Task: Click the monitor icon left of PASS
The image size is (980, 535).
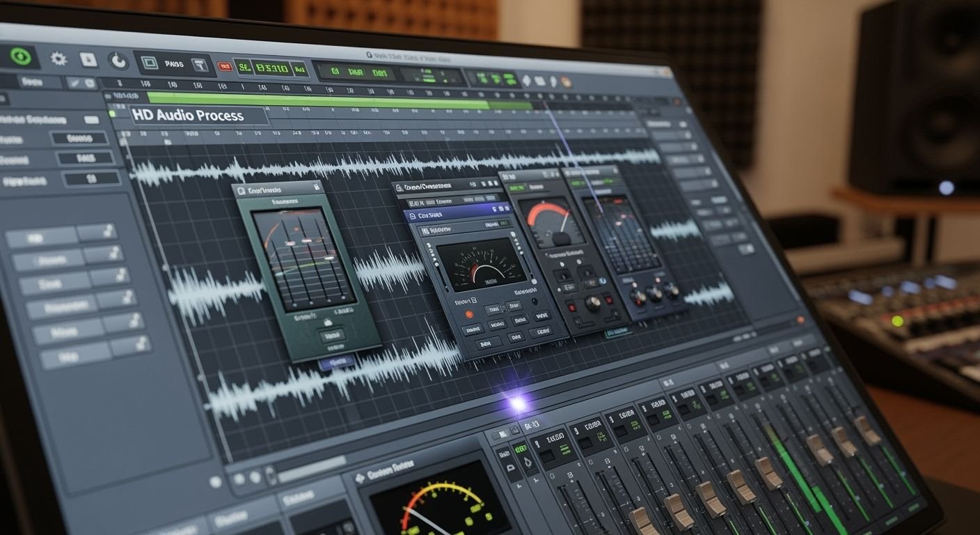Action: point(148,63)
